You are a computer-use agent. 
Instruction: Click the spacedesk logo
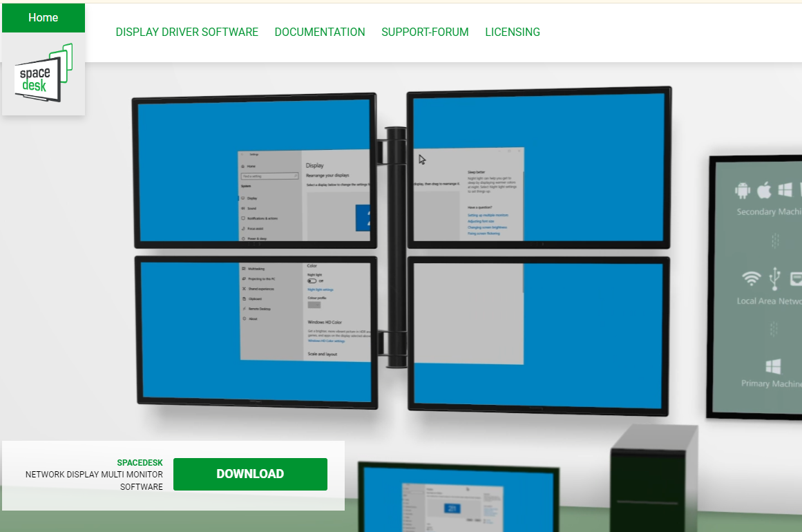(x=44, y=73)
